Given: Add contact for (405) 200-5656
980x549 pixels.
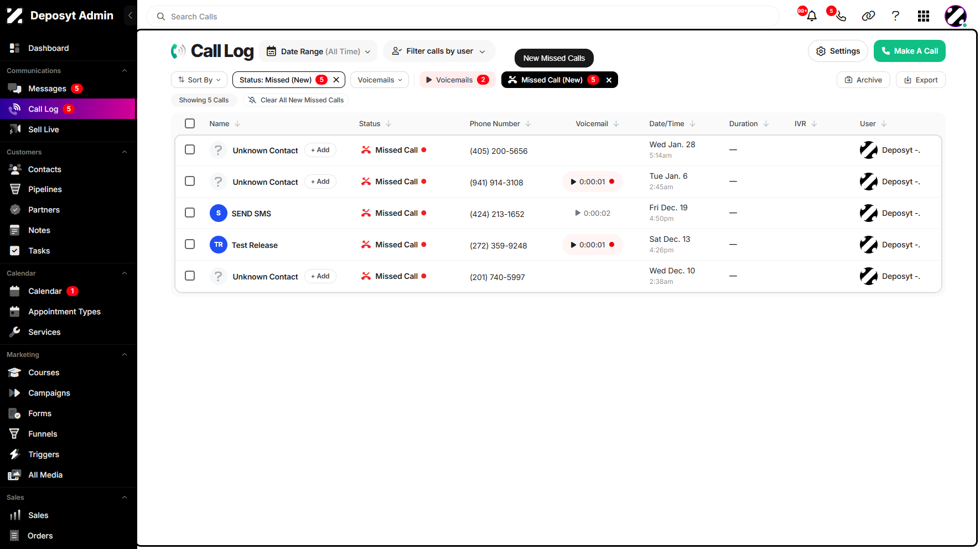Looking at the screenshot, I should pyautogui.click(x=320, y=150).
